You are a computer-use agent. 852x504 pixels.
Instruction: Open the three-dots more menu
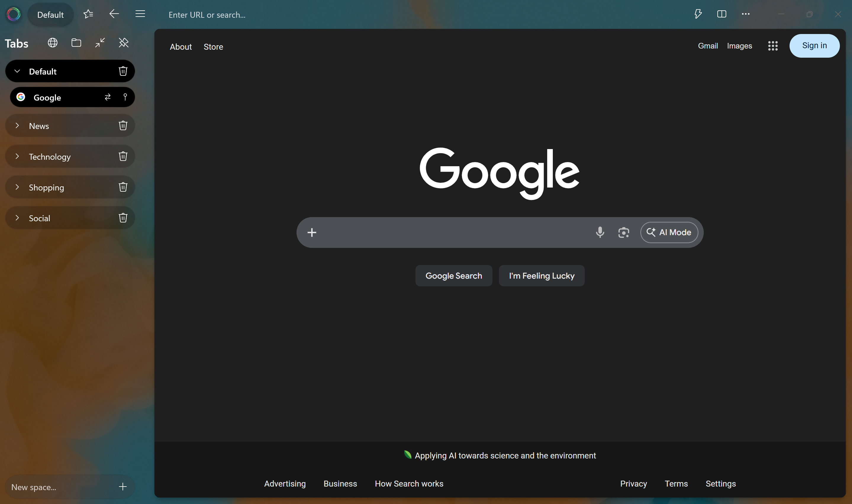746,14
